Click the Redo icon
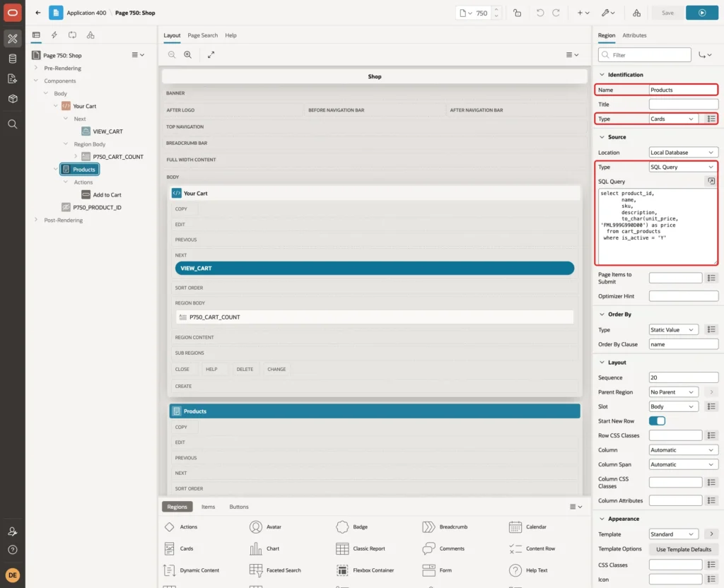The height and width of the screenshot is (588, 724). click(556, 13)
